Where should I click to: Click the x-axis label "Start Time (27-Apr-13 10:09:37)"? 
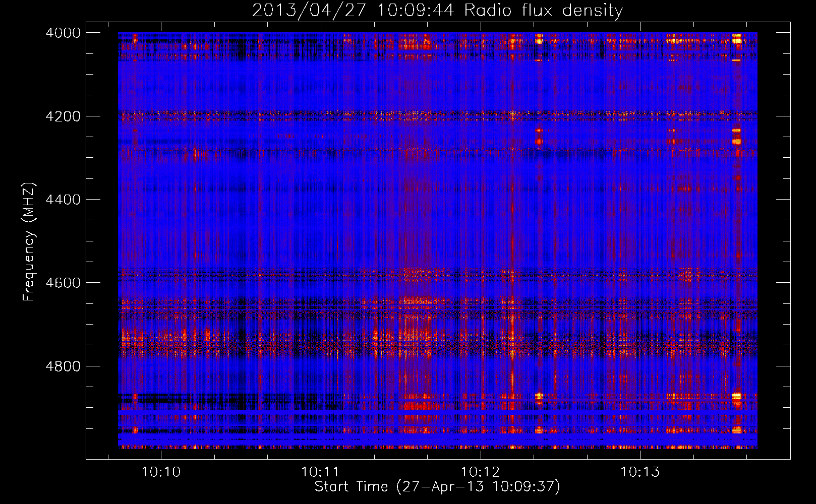coord(437,487)
